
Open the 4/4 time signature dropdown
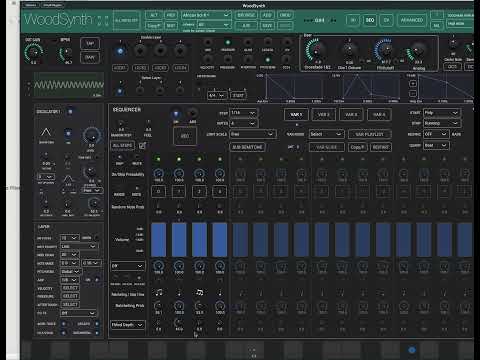click(217, 95)
